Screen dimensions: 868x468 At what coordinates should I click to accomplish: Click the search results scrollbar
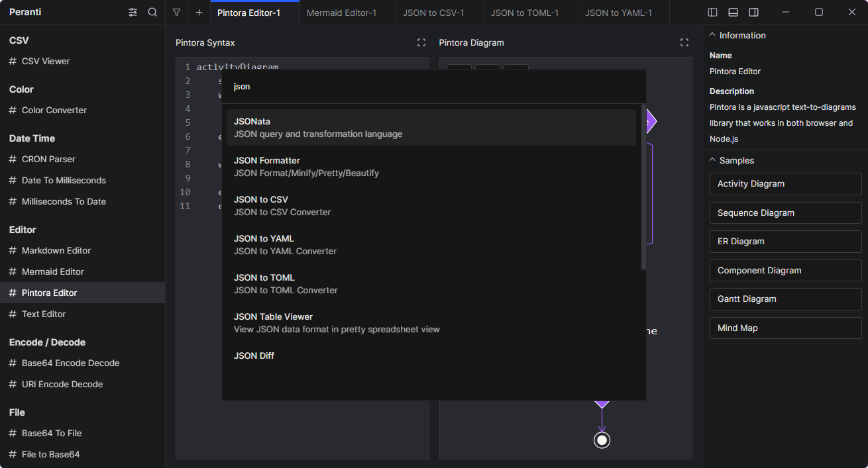643,187
